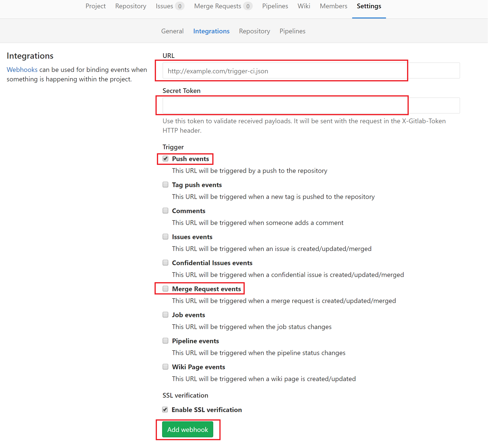488x448 pixels.
Task: Click the URL input field
Action: [311, 71]
